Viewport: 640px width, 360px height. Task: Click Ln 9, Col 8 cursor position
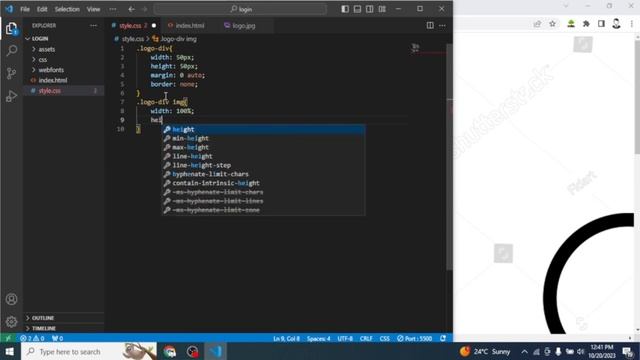286,338
